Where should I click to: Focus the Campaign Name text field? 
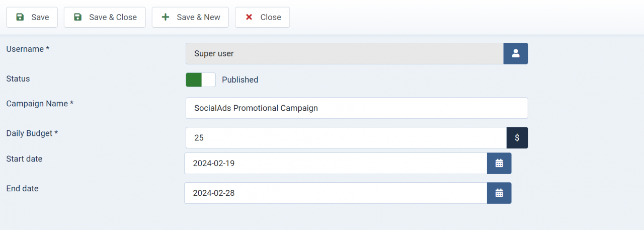pos(356,108)
